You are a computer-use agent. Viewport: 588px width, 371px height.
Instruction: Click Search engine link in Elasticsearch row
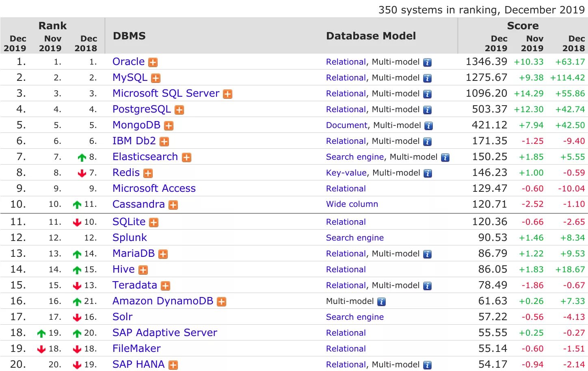(355, 157)
